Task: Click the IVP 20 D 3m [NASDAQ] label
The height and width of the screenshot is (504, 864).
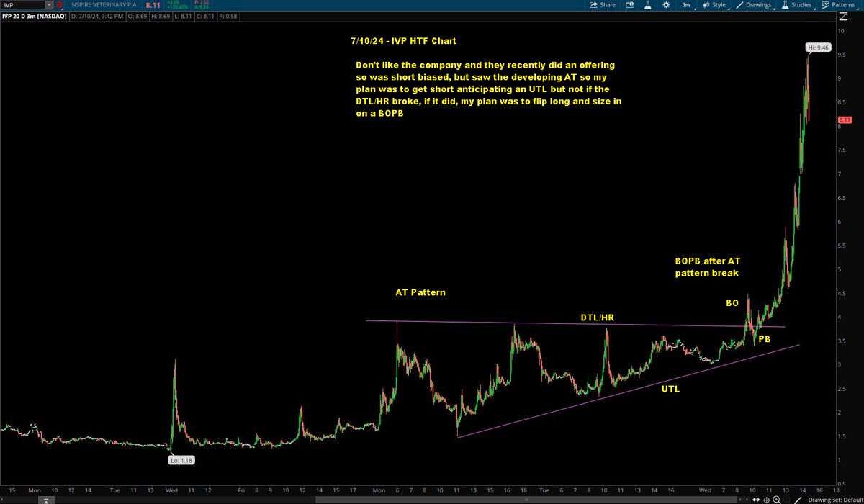Action: [34, 16]
